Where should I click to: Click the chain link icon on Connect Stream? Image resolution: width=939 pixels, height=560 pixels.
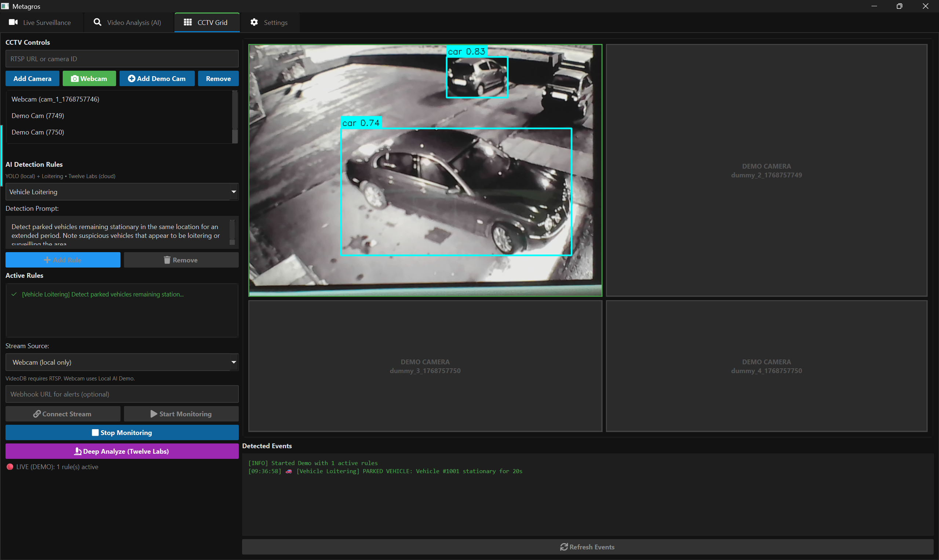[37, 413]
